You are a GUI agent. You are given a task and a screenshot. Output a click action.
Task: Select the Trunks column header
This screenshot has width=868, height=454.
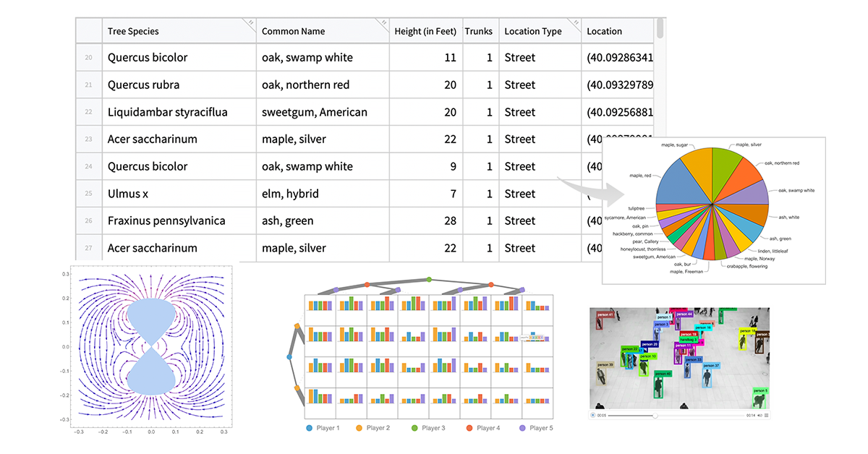coord(479,31)
